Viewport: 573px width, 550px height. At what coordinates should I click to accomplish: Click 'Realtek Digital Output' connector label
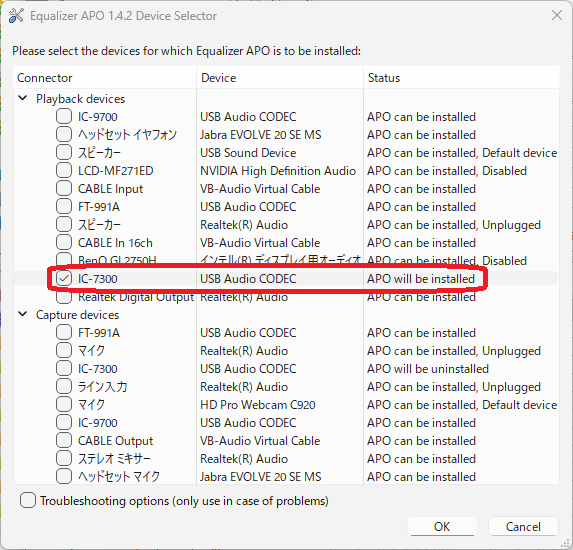click(136, 297)
